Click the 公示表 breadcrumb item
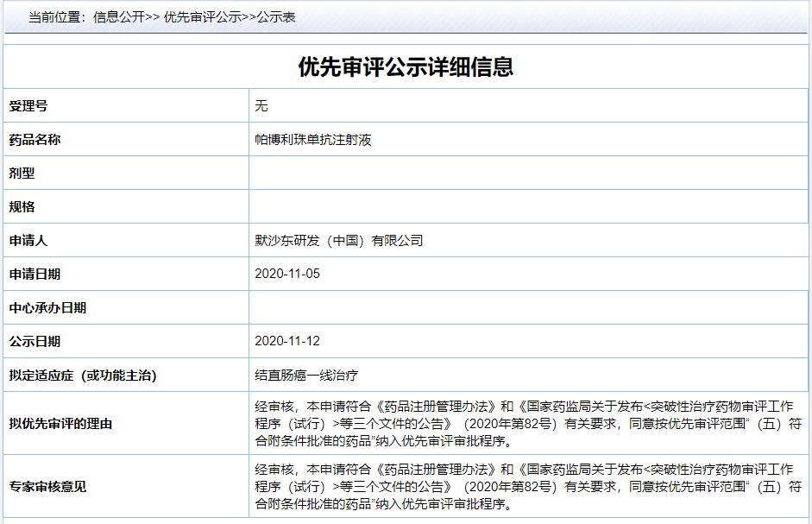Viewport: 812px width, 524px height. (276, 16)
